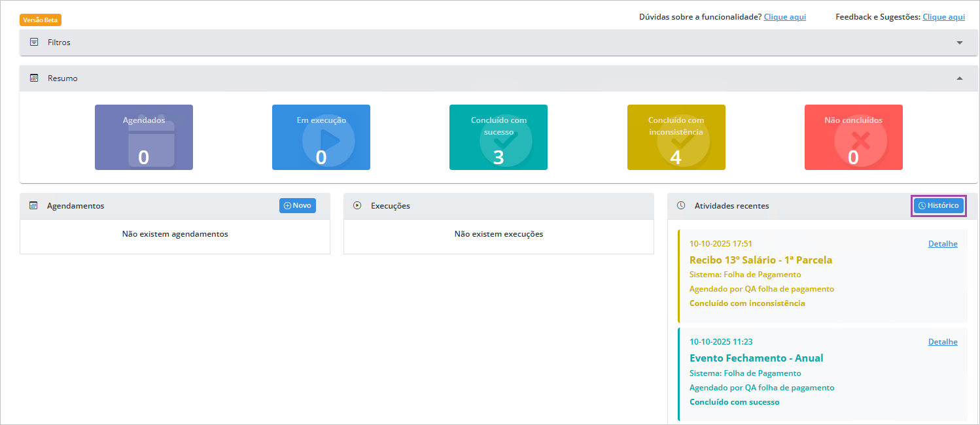Click the Atividades recentes clock icon
This screenshot has height=425, width=980.
tap(681, 206)
